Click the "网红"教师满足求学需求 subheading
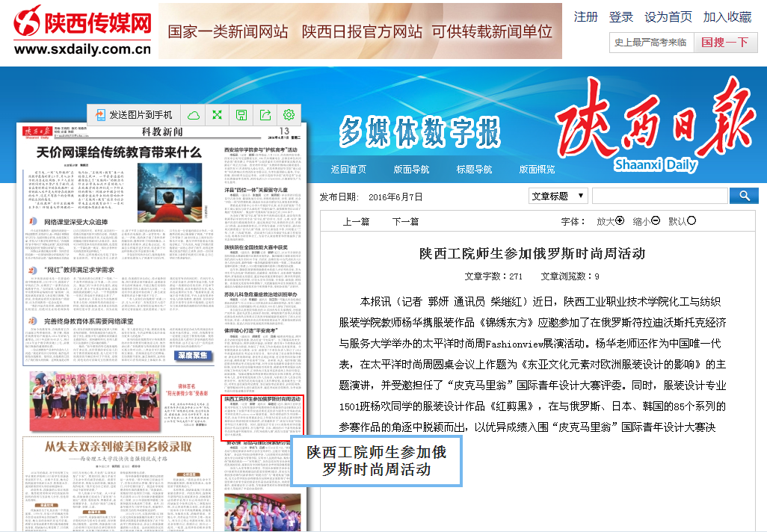Viewport: 767px width, 532px height. click(x=79, y=270)
